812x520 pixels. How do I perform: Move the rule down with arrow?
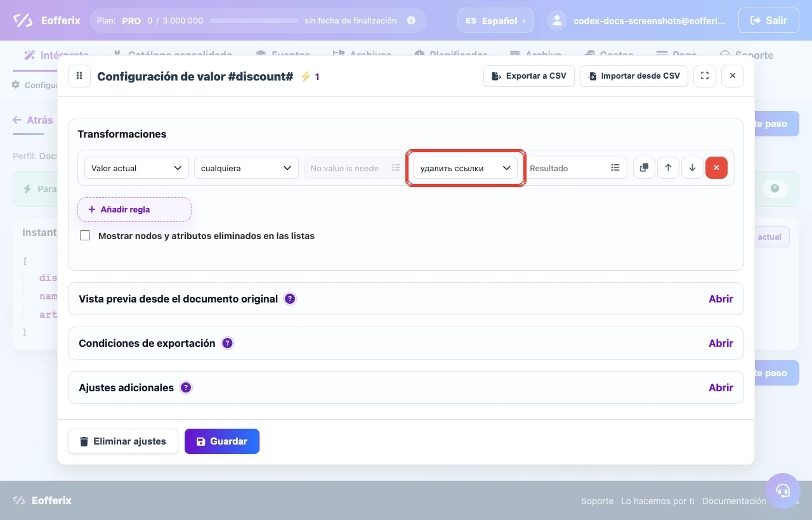tap(692, 168)
